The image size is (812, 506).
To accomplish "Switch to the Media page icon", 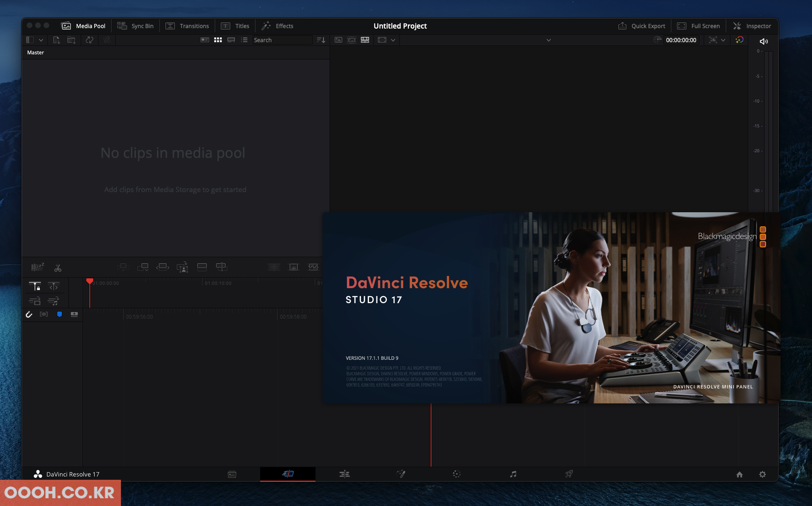I will (232, 474).
